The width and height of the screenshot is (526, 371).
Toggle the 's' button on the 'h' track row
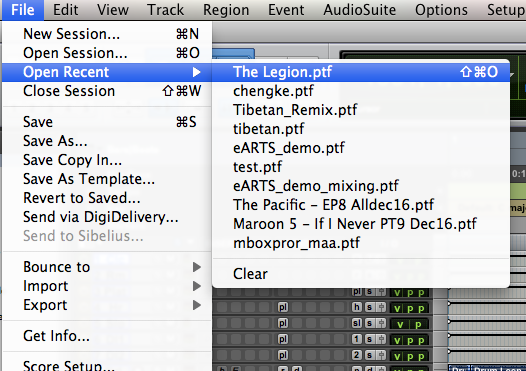click(369, 307)
